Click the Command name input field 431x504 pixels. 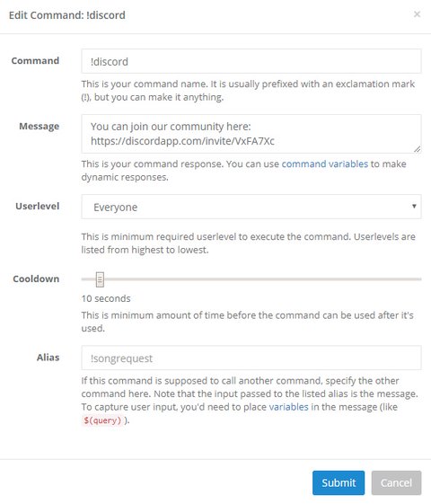251,61
